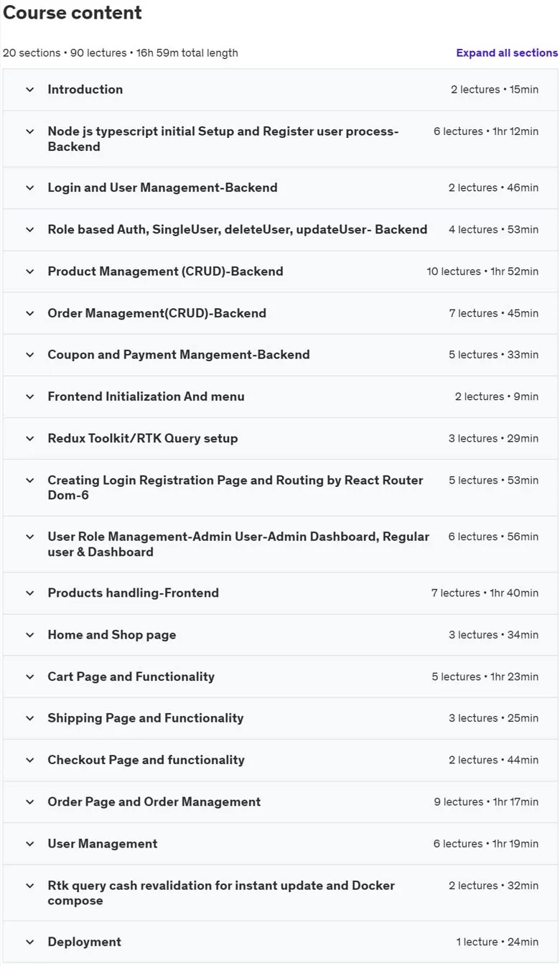Open Role based Auth, SingleUser section title
The width and height of the screenshot is (560, 966).
(238, 230)
